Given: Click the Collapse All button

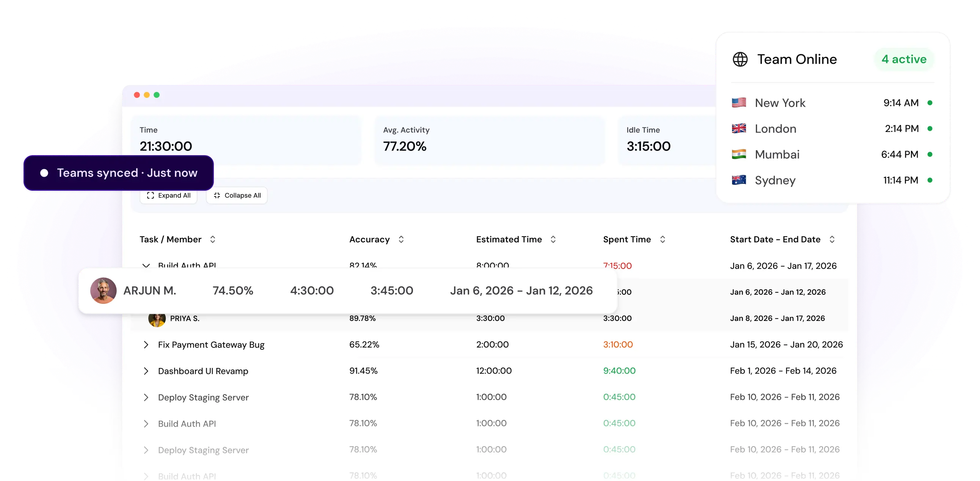Looking at the screenshot, I should point(237,195).
